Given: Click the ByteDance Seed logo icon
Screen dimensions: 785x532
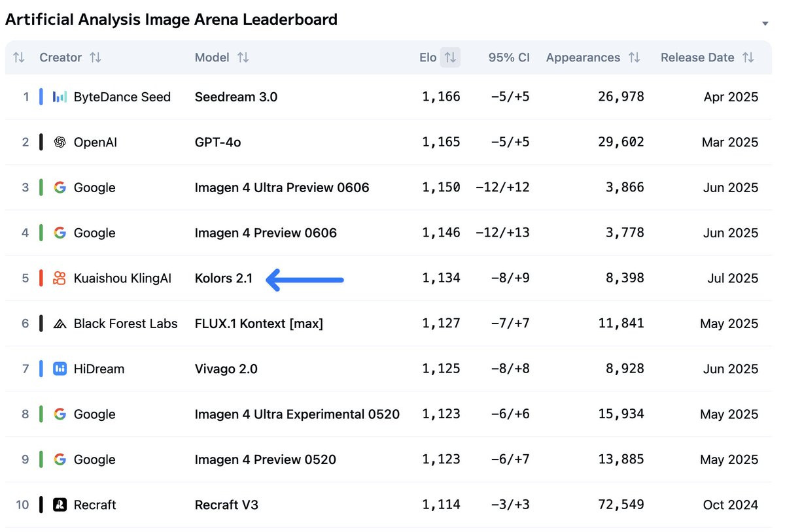Looking at the screenshot, I should click(60, 97).
